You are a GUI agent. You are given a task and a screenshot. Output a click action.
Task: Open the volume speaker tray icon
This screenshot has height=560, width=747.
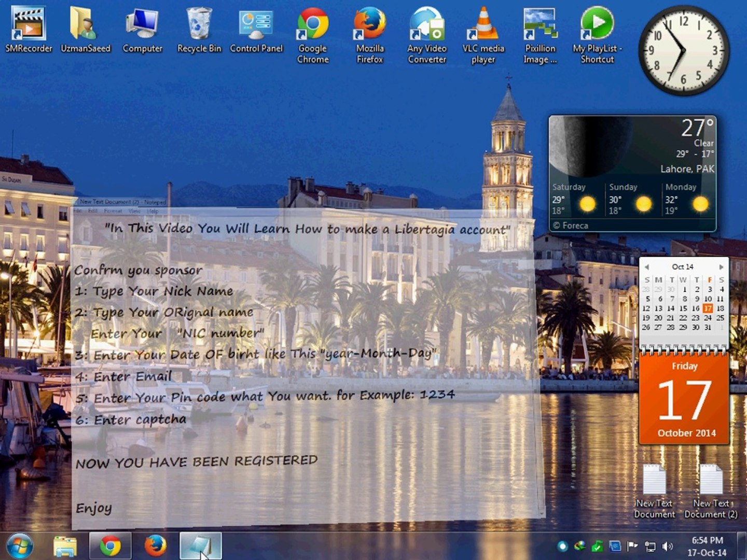pyautogui.click(x=668, y=546)
